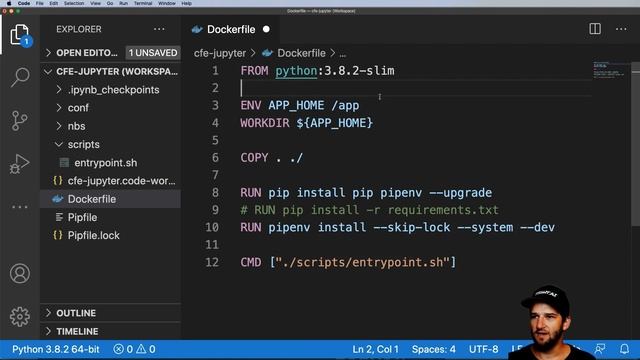
Task: Click the 1 UNSAVED badge
Action: tap(153, 53)
